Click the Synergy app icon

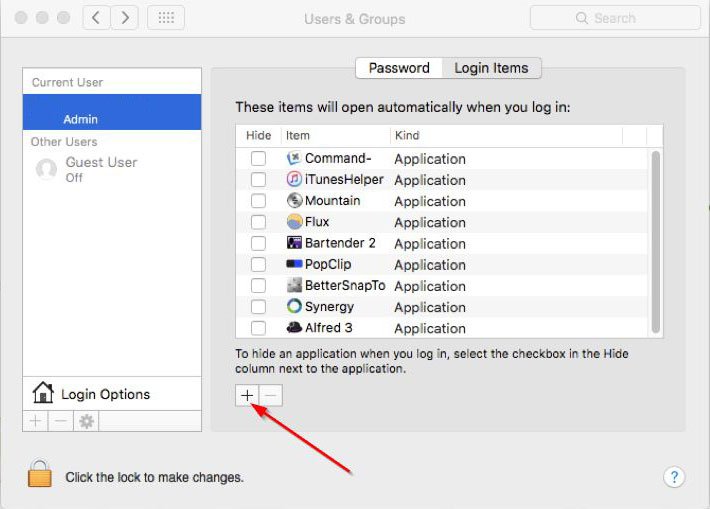click(x=294, y=306)
